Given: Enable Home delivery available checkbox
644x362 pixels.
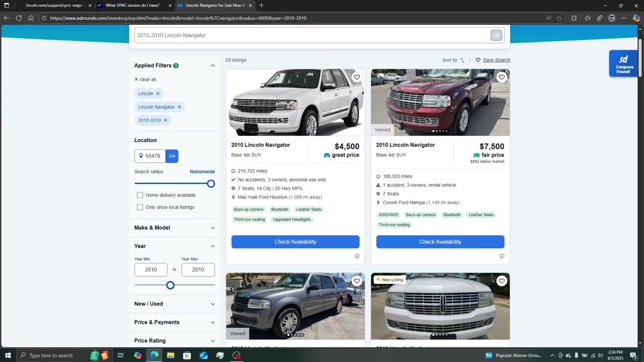Looking at the screenshot, I should [x=140, y=195].
